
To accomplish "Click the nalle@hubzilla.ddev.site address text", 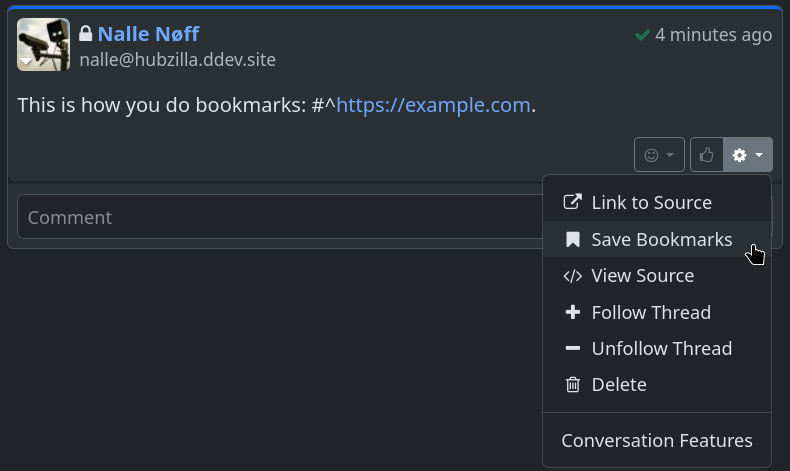I will (x=178, y=60).
